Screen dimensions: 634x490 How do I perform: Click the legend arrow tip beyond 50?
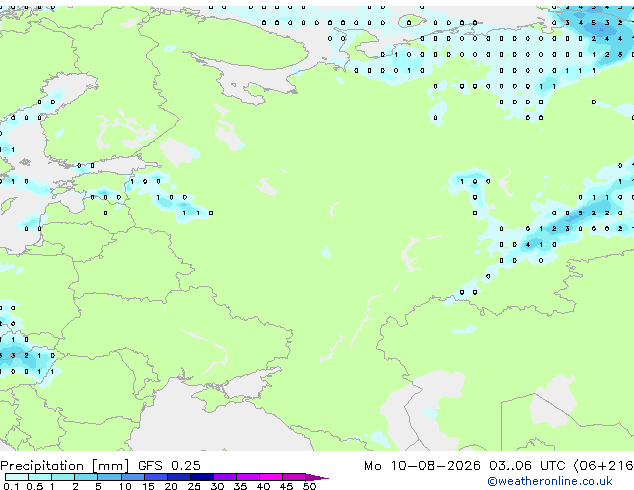[x=317, y=477]
